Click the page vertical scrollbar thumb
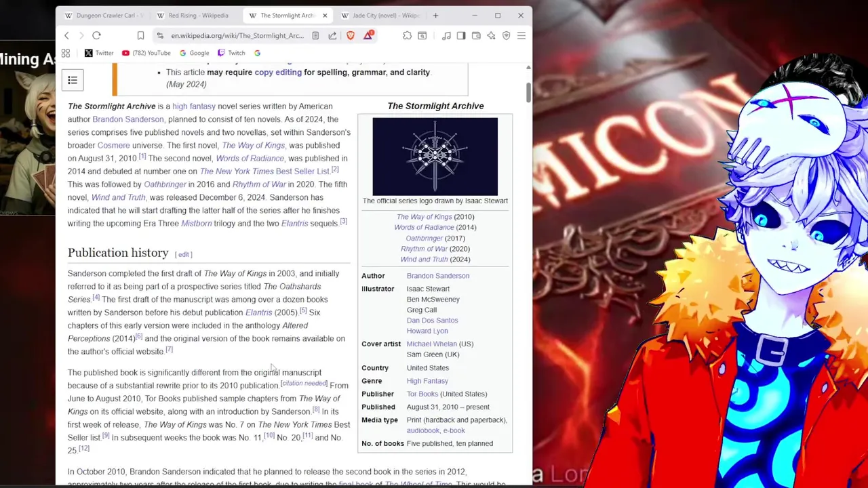Viewport: 868px width, 488px height. [528, 91]
